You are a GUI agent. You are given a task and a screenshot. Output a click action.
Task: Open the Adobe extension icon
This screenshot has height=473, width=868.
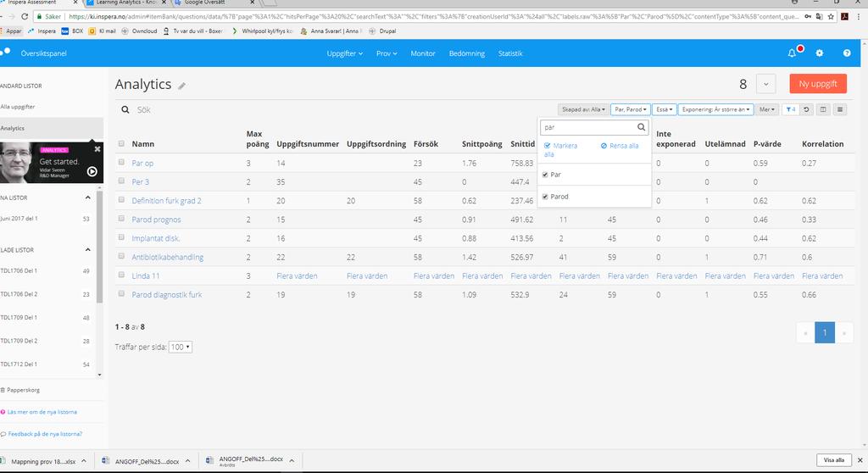[x=845, y=17]
